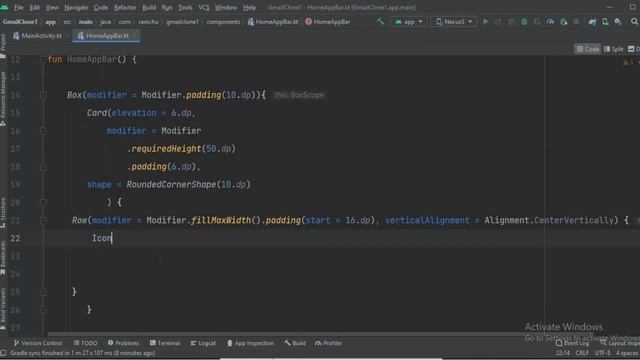Click the Search Everywhere magnifier icon
This screenshot has height=360, width=640.
(634, 22)
